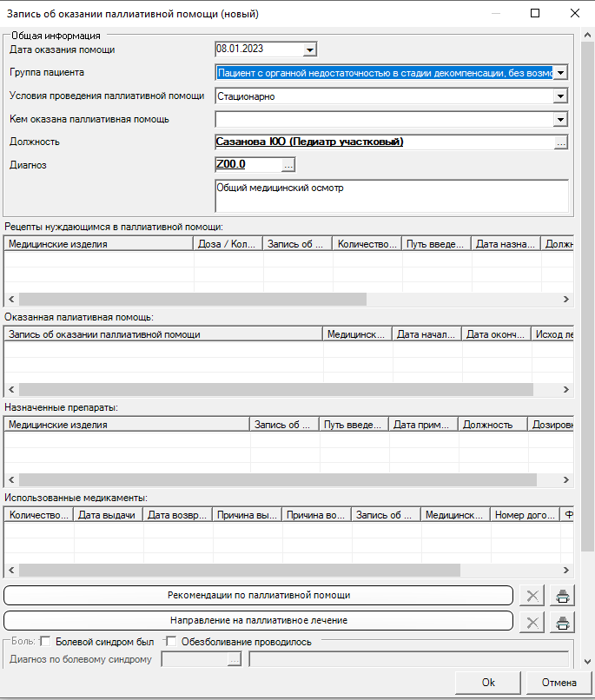This screenshot has width=595, height=700.
Task: Click the 'Причина во...' column header
Action: pyautogui.click(x=316, y=515)
